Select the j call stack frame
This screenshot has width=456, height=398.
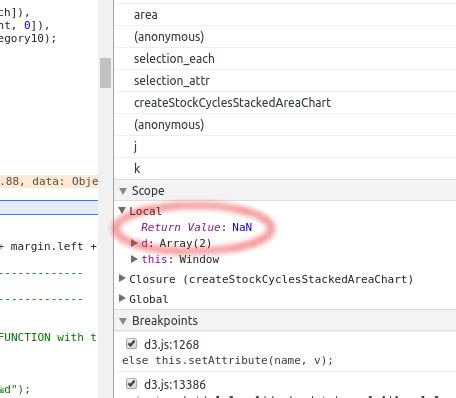point(285,147)
